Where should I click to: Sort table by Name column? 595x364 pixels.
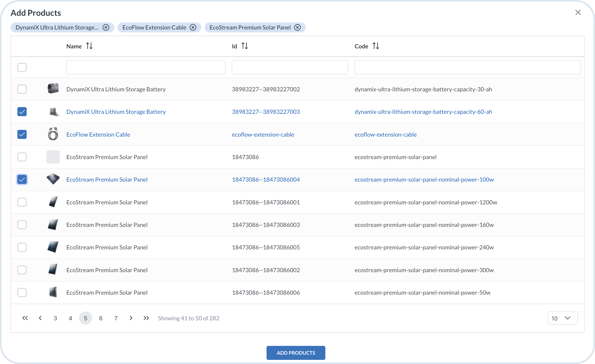(x=89, y=46)
